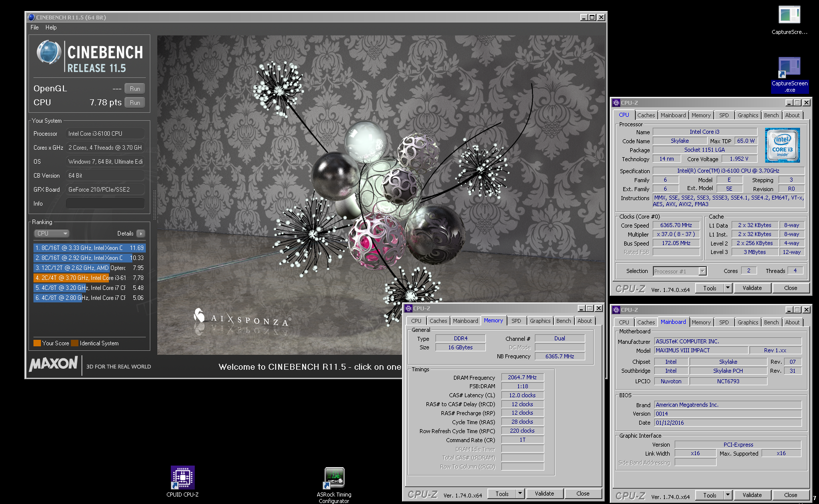
Task: Click the MAXON logo at the bottom
Action: pos(53,364)
